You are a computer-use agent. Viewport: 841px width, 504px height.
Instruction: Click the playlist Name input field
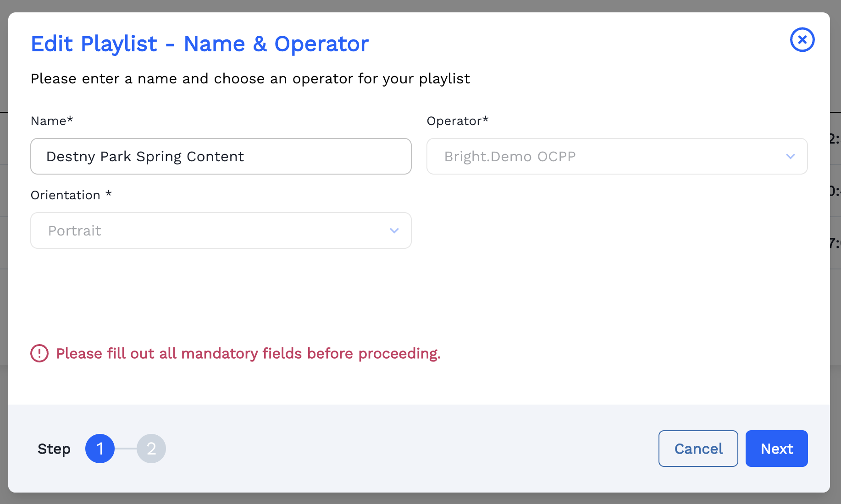click(x=221, y=156)
